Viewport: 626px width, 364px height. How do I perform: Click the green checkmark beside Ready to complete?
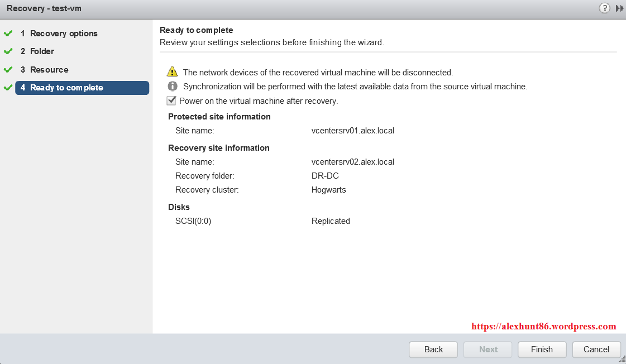tap(8, 88)
